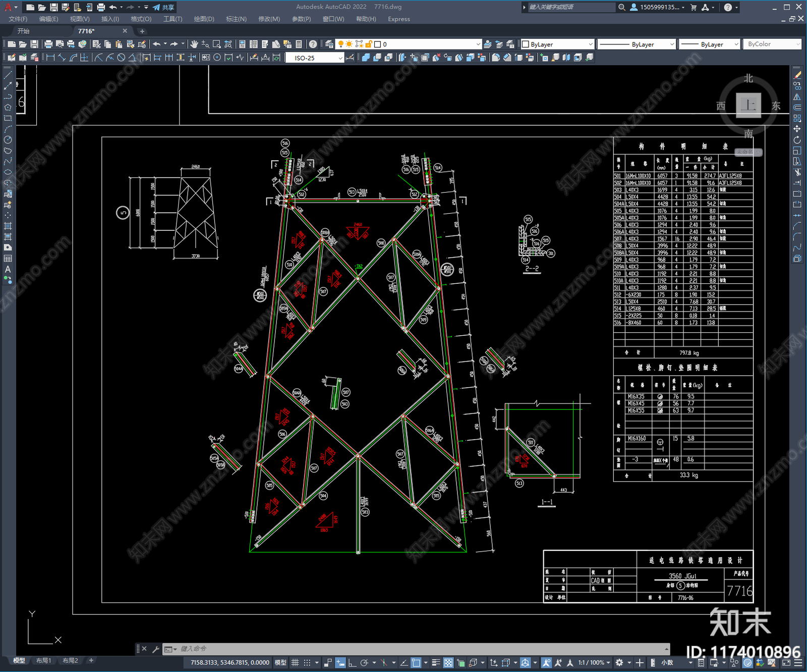Click the 模型 model space status button
Screen dimensions: 807x672
[280, 662]
